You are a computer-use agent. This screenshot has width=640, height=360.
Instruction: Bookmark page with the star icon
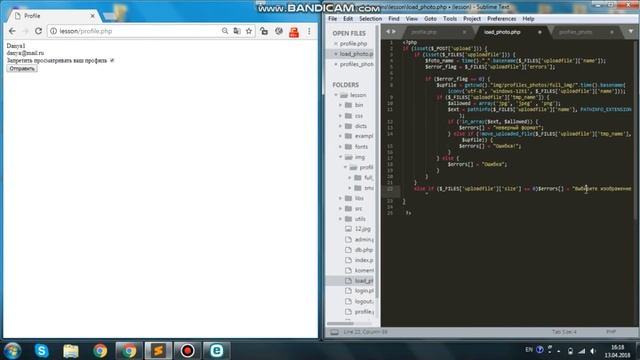(x=249, y=31)
